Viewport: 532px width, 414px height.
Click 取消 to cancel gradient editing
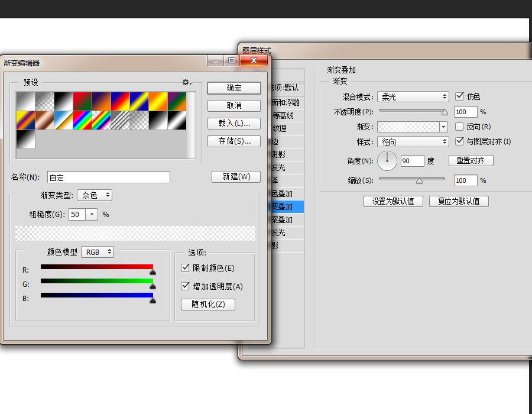(234, 105)
